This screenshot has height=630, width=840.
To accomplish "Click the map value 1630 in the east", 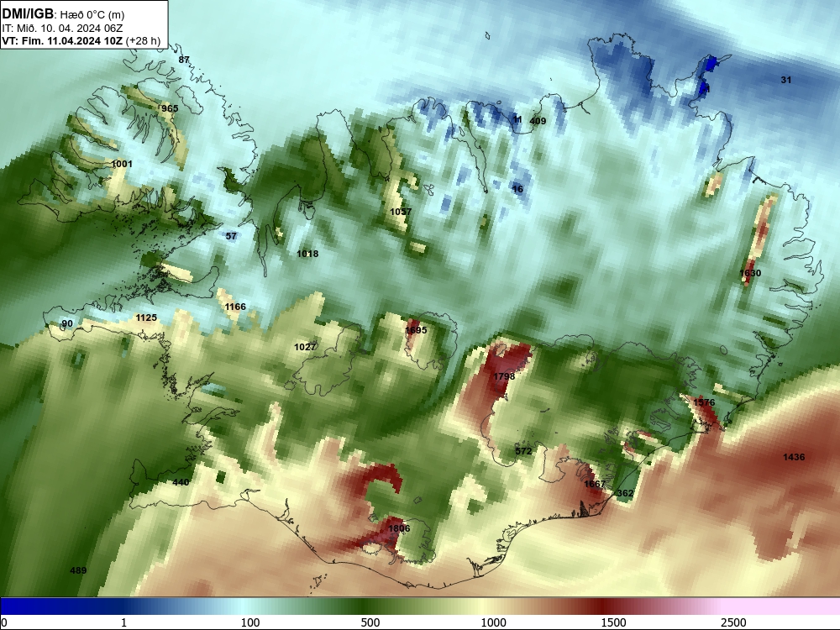I will [x=750, y=273].
